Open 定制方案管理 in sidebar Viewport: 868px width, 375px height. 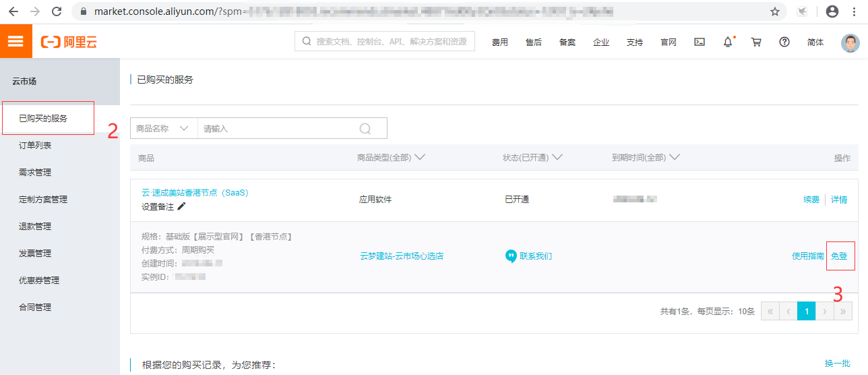point(43,199)
